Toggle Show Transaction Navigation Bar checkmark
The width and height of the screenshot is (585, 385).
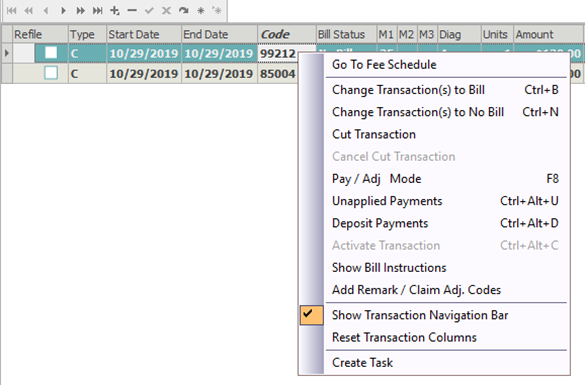point(312,315)
